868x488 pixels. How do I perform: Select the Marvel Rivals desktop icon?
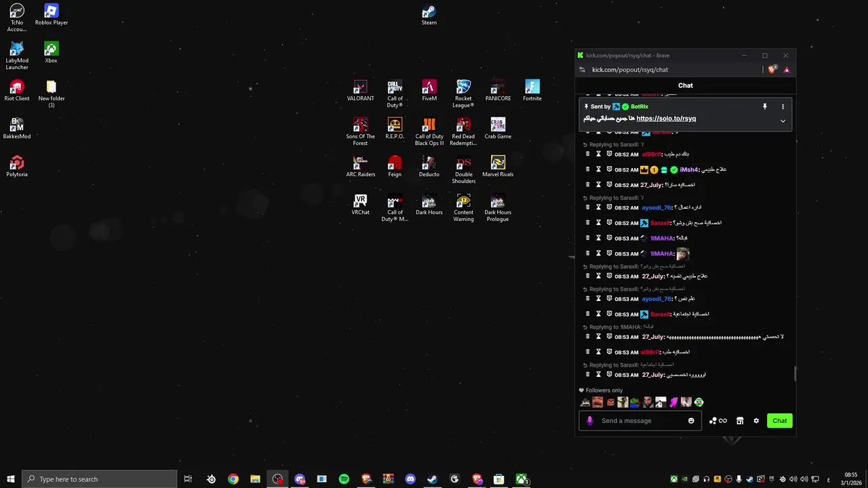[498, 167]
